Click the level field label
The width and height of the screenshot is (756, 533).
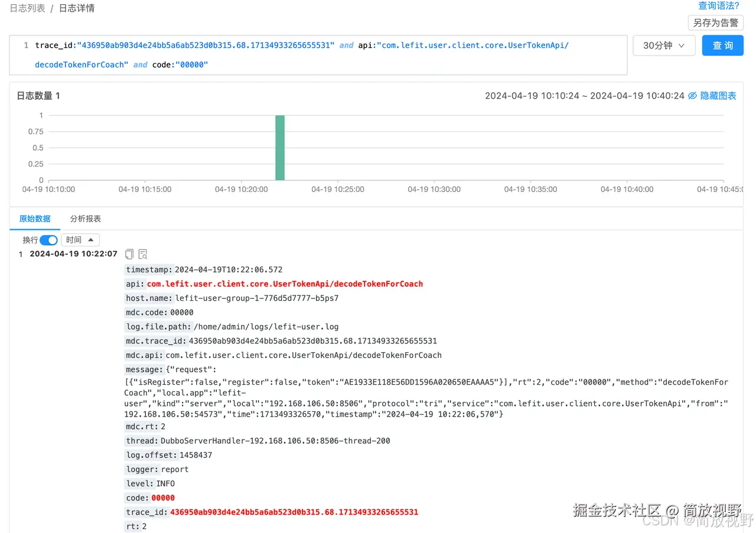point(140,483)
